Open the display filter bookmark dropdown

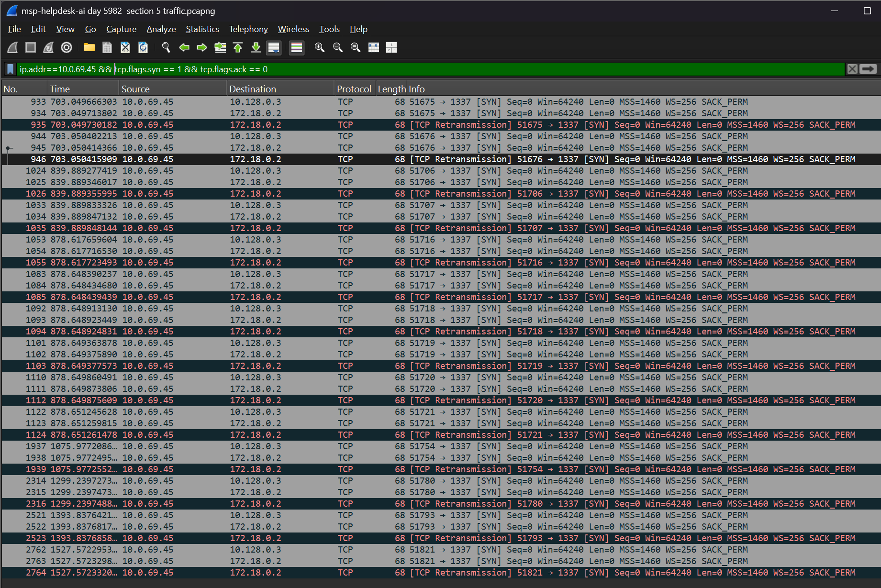(10, 69)
